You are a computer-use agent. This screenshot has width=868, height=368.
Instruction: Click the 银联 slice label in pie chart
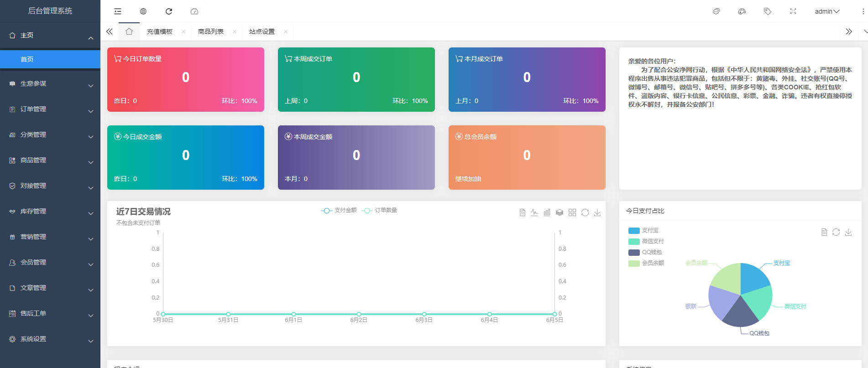point(691,306)
